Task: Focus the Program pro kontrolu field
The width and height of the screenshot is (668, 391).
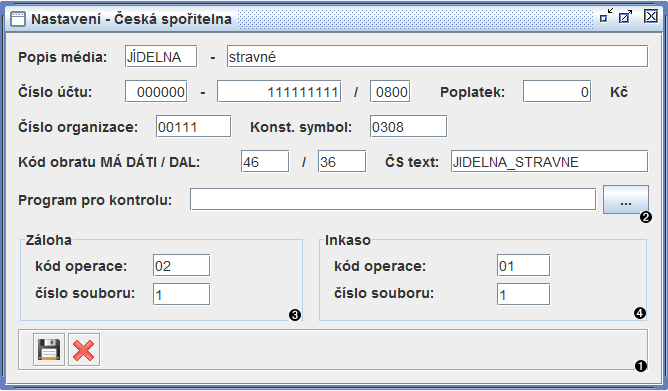Action: coord(393,199)
